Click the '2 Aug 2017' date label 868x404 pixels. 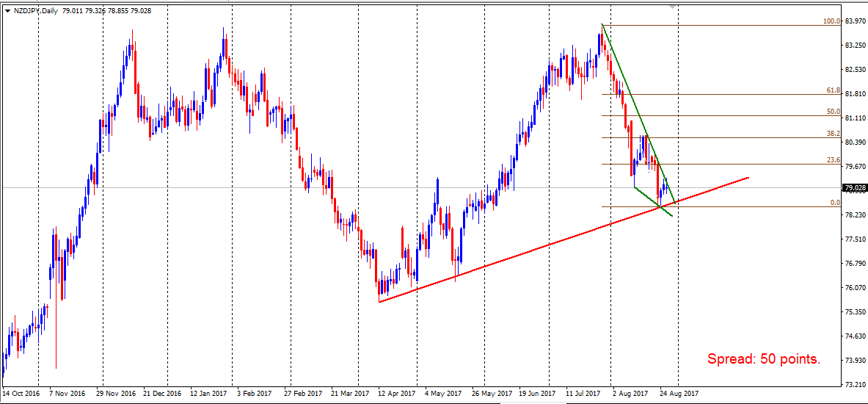click(632, 394)
